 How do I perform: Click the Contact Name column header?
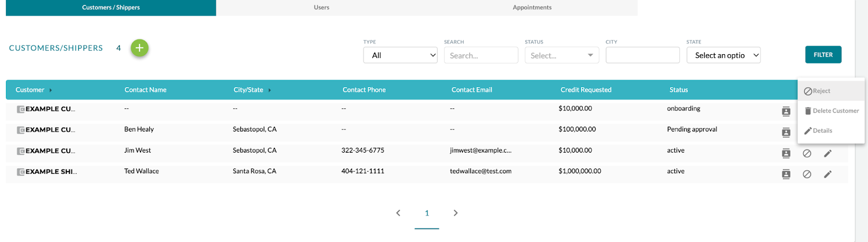tap(145, 90)
